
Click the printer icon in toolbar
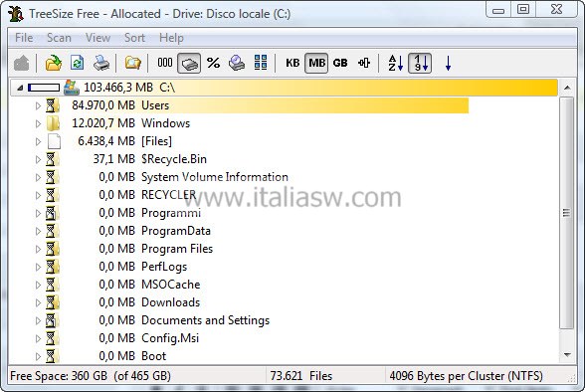click(101, 63)
